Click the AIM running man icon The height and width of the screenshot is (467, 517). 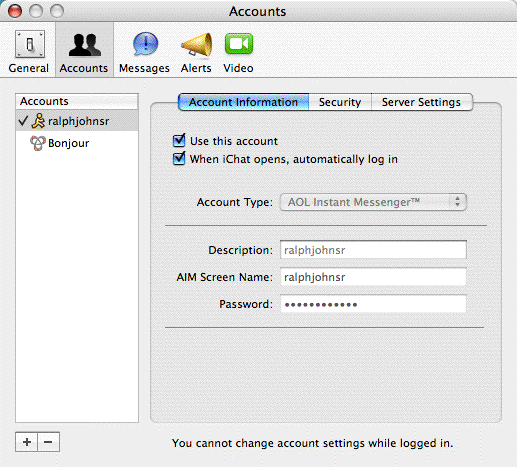[x=38, y=121]
